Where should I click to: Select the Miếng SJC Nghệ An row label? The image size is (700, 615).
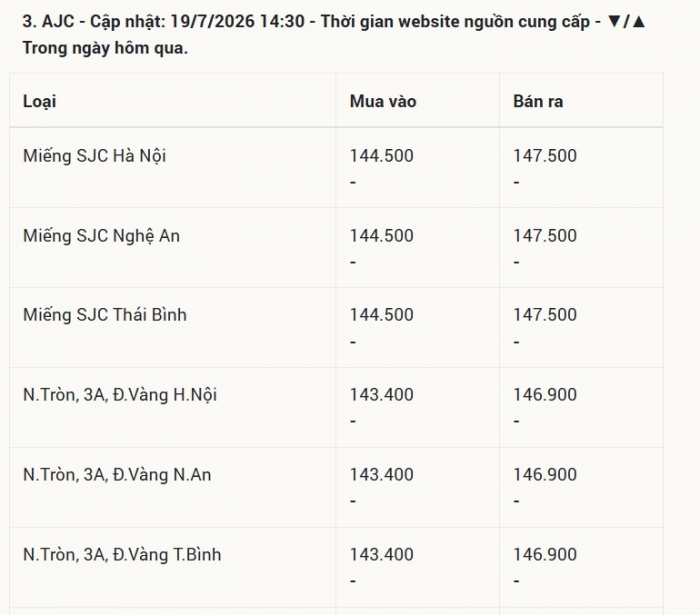coord(101,236)
